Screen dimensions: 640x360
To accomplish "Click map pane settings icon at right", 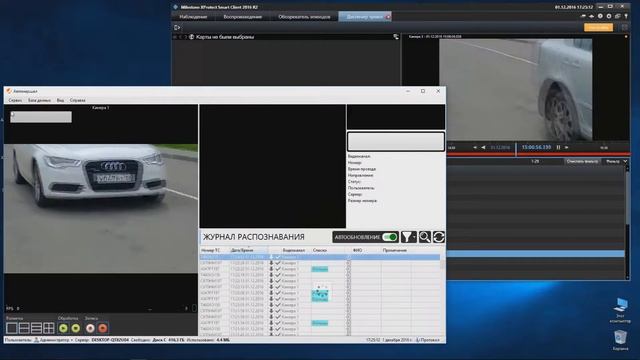I will [x=396, y=37].
